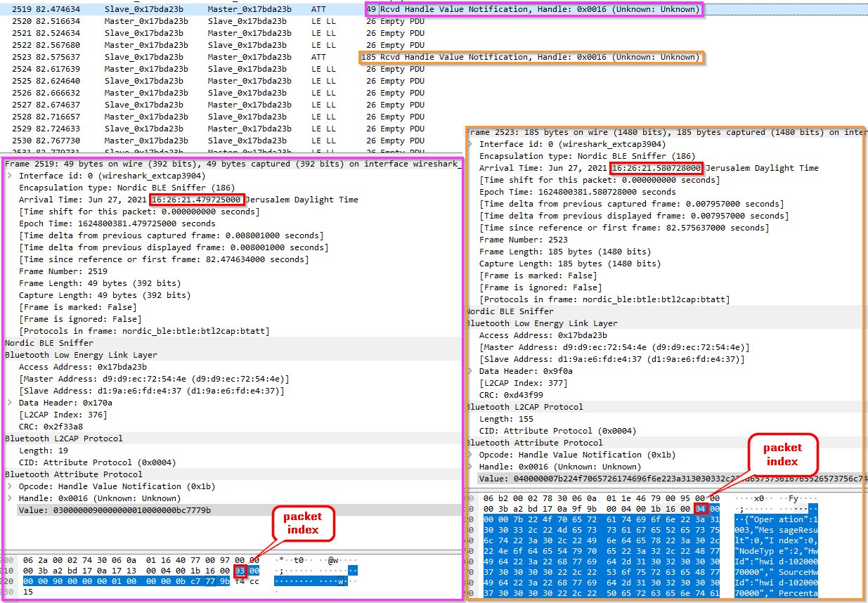Select 'Encapsulation type: Nordic BLE Sniffer' in Frame 2523

pos(589,156)
